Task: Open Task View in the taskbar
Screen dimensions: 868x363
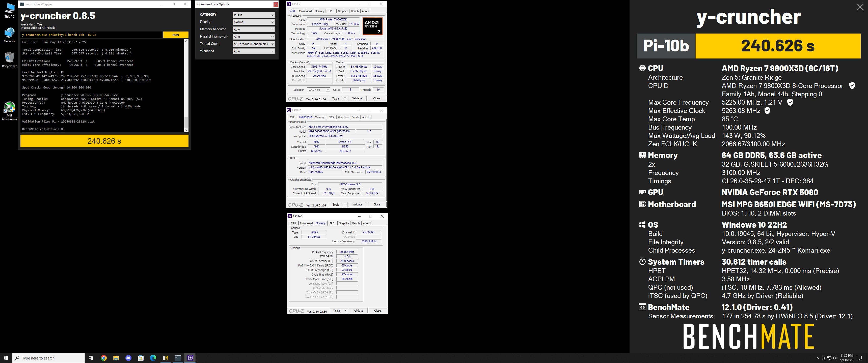Action: [91, 358]
